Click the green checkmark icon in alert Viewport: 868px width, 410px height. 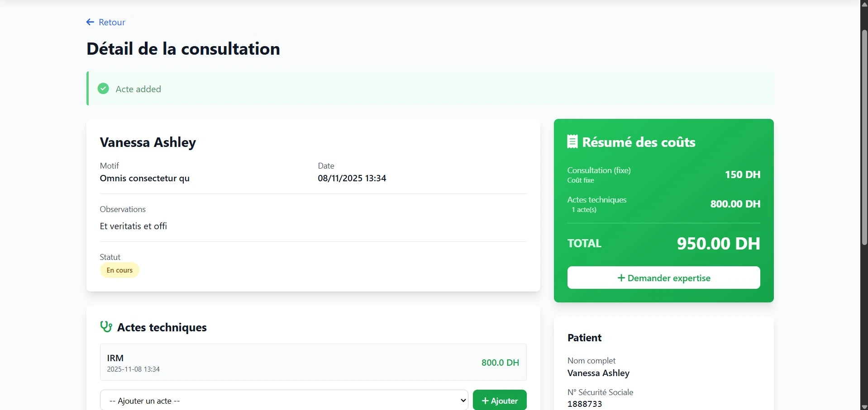[103, 89]
